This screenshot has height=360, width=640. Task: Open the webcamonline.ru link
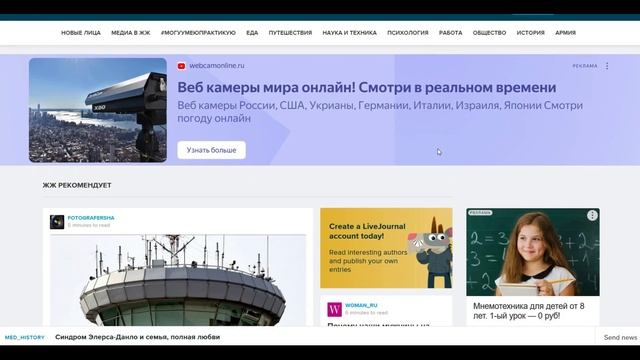pos(217,66)
